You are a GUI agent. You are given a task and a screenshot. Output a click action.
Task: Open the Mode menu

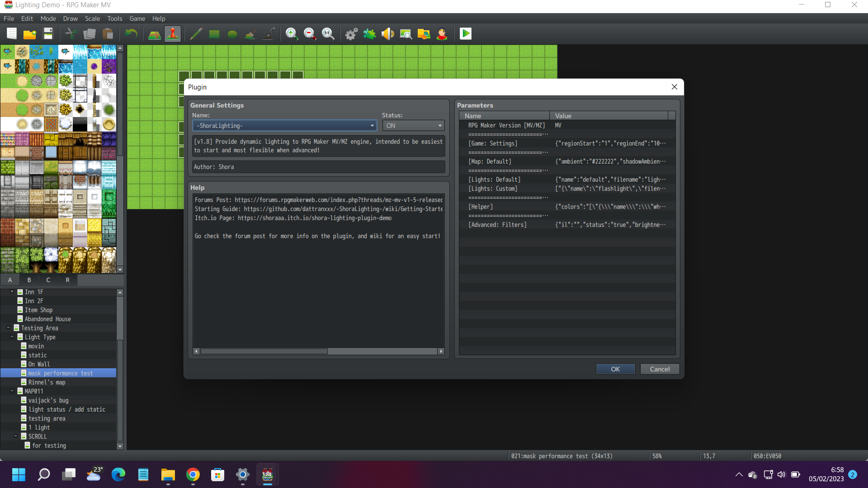(x=48, y=19)
